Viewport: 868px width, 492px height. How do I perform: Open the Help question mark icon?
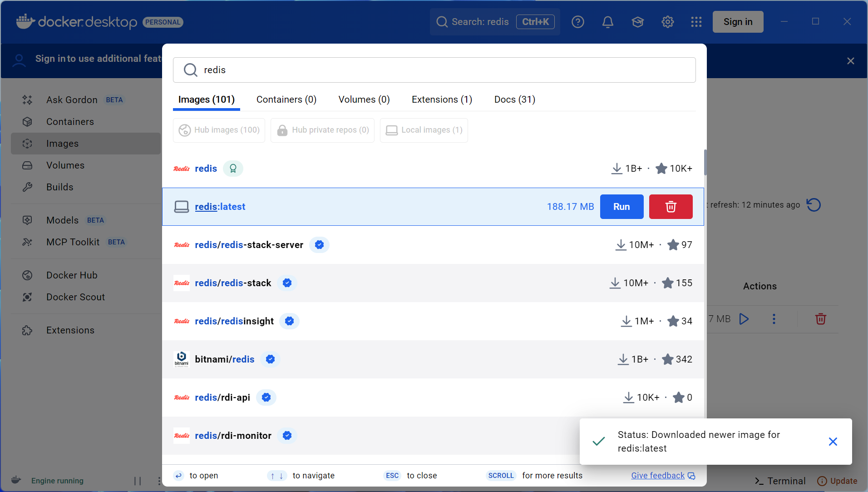(x=578, y=22)
